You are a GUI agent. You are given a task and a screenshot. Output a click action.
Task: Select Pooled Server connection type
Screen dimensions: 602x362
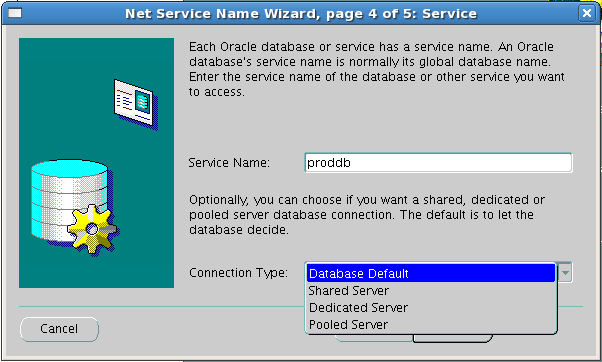click(431, 324)
